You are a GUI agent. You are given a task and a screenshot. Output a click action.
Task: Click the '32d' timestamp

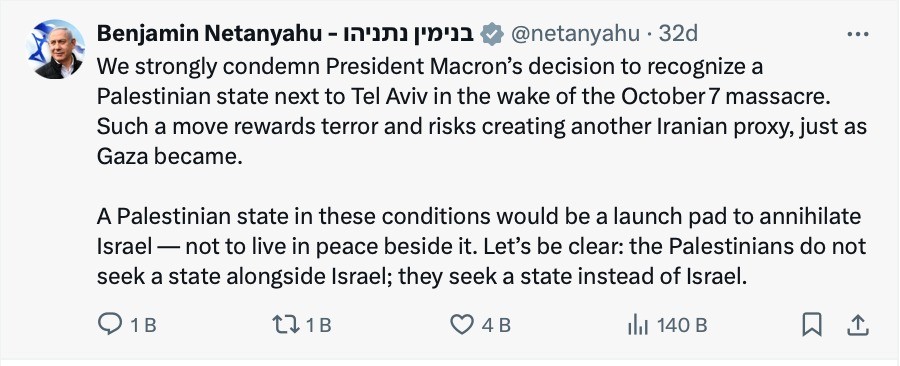678,34
